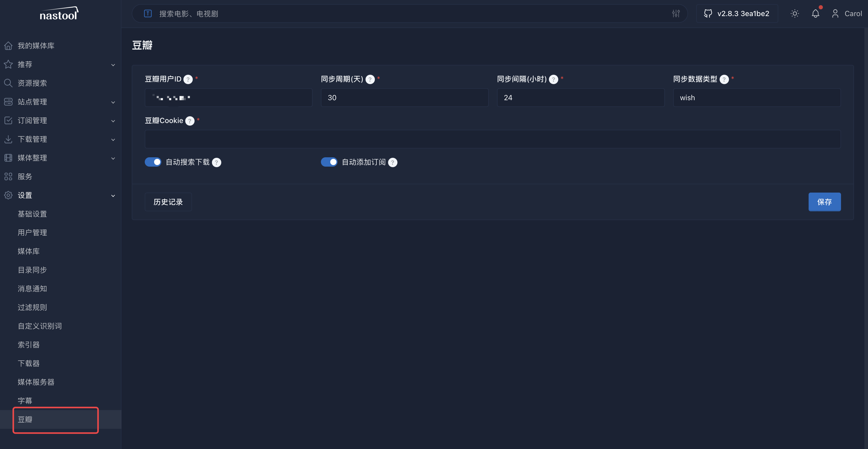Click the 保存 button
This screenshot has height=449, width=868.
[824, 202]
